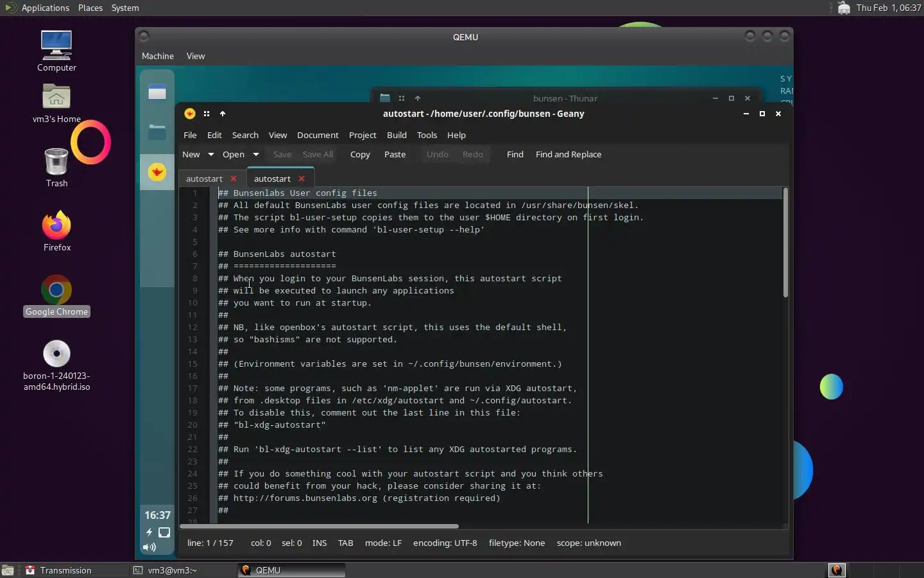The width and height of the screenshot is (924, 578).
Task: Open the Project menu in Geany
Action: pyautogui.click(x=363, y=135)
